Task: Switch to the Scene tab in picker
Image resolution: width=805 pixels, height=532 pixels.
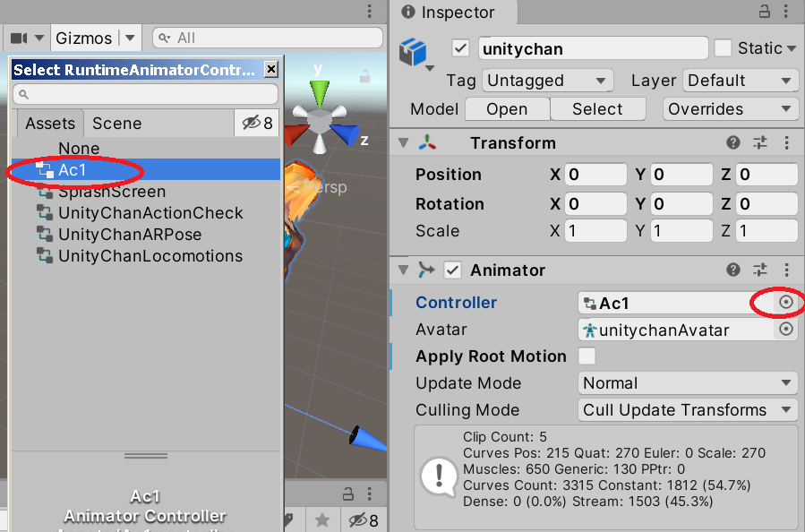Action: (x=117, y=124)
